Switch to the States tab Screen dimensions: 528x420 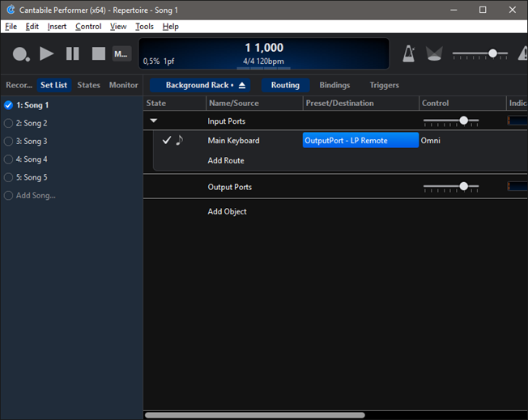tap(88, 85)
